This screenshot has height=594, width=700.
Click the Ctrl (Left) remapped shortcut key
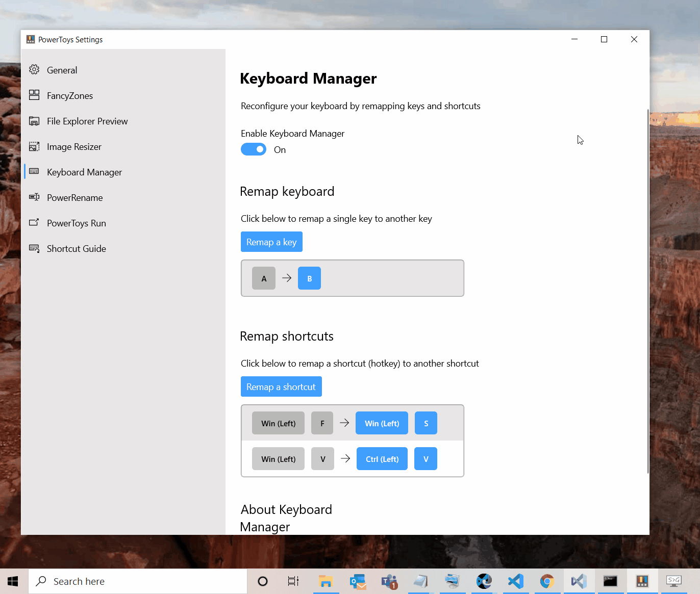pos(382,458)
